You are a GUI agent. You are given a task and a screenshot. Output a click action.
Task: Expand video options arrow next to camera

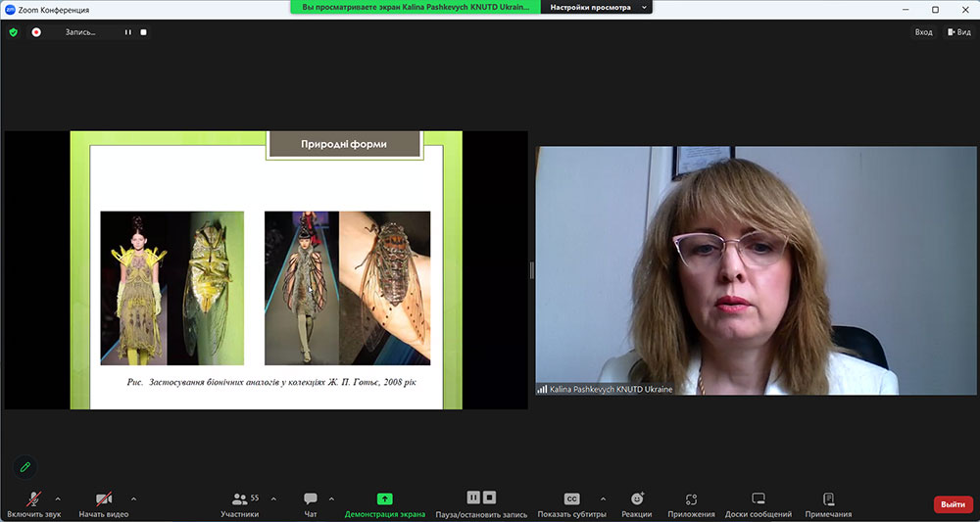133,498
